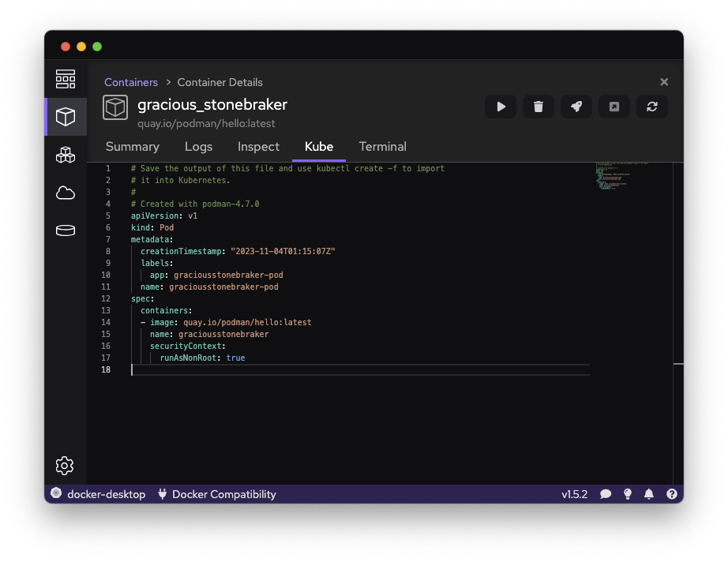Click the code minimap preview
This screenshot has width=728, height=562.
(622, 175)
